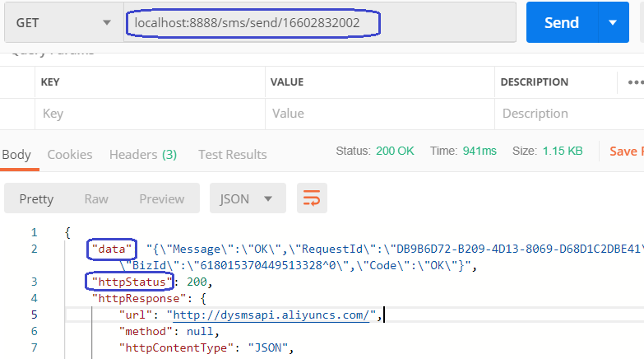The width and height of the screenshot is (644, 359).
Task: Click the "httpStatus" key in response
Action: (132, 282)
